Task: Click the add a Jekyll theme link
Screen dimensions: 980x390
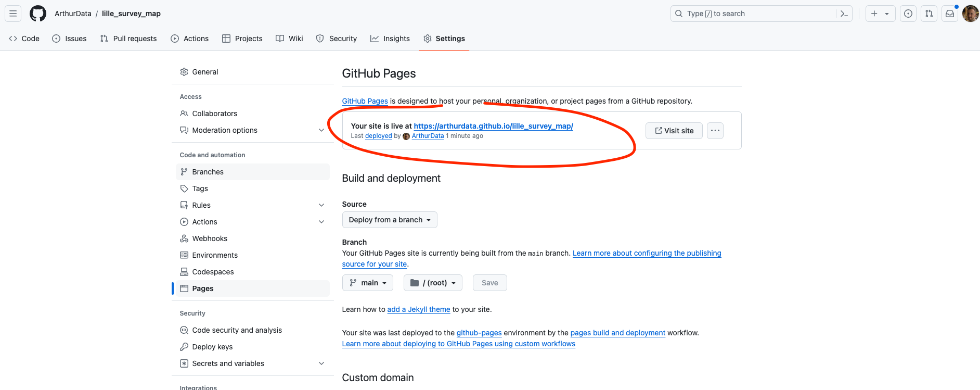Action: point(419,309)
